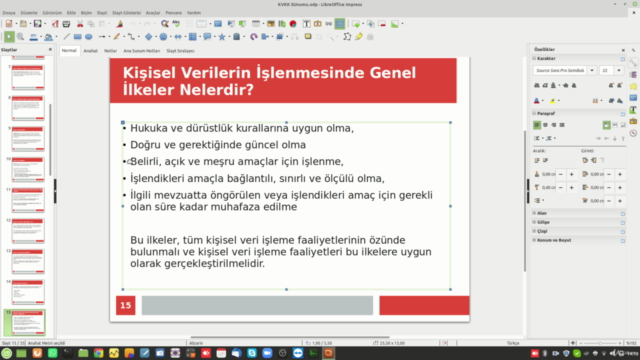This screenshot has height=360, width=640.
Task: Toggle Underline in Karakter section
Action: point(553,85)
